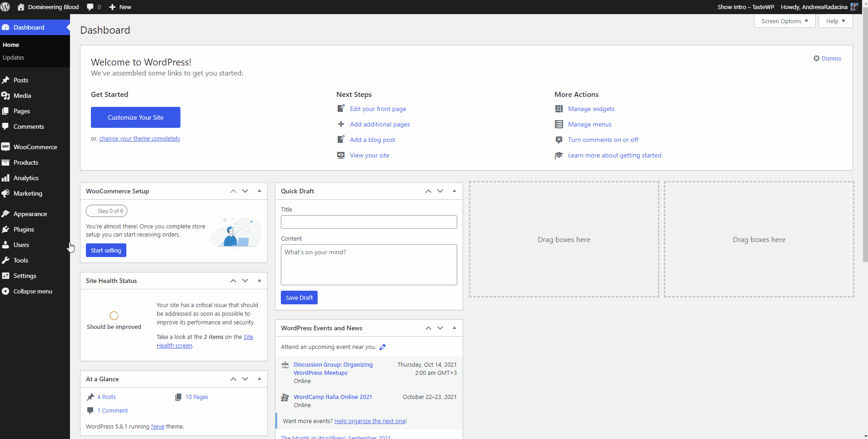The height and width of the screenshot is (439, 868).
Task: Move Site Health Status box down
Action: (245, 281)
